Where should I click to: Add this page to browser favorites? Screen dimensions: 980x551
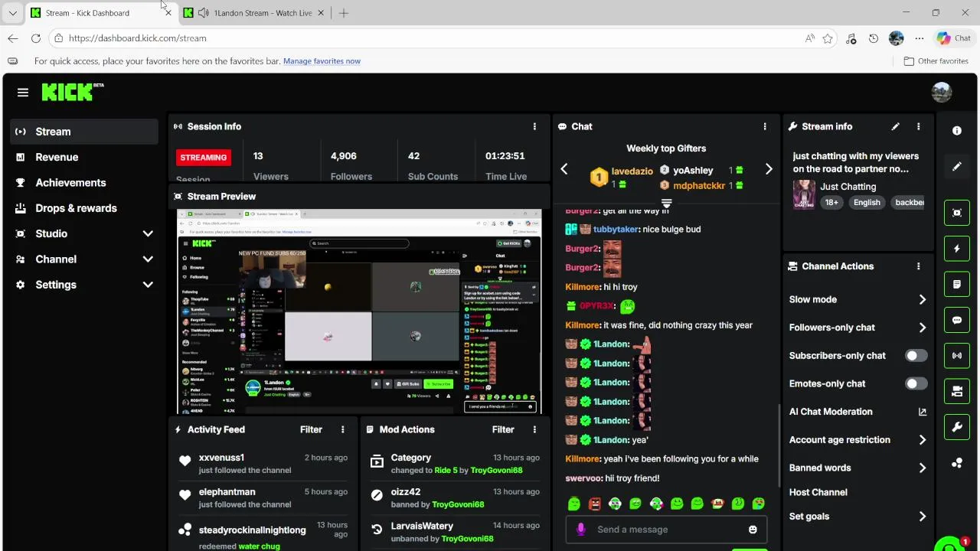pos(828,38)
